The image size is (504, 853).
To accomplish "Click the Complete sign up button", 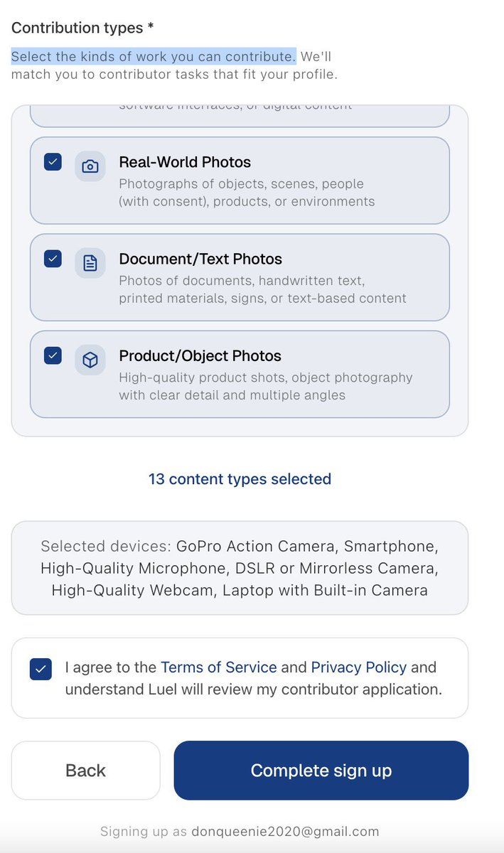I will coord(321,771).
